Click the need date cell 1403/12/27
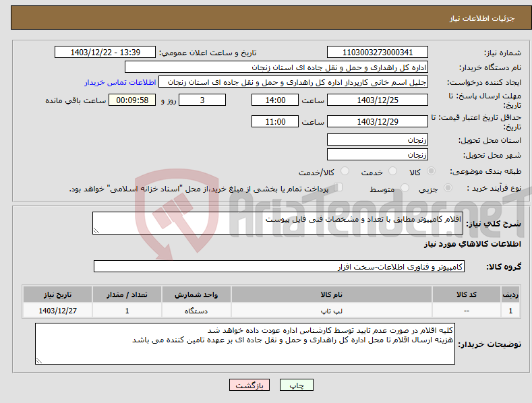The height and width of the screenshot is (403, 532). 58,311
